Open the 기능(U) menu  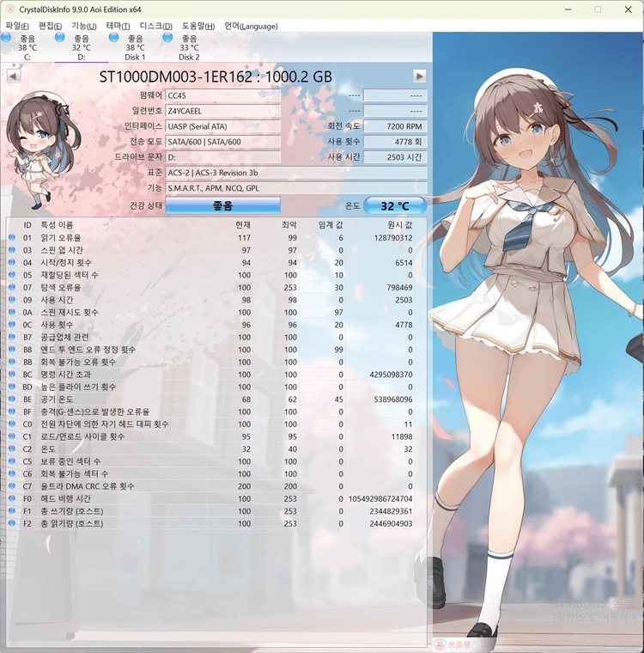pyautogui.click(x=83, y=27)
